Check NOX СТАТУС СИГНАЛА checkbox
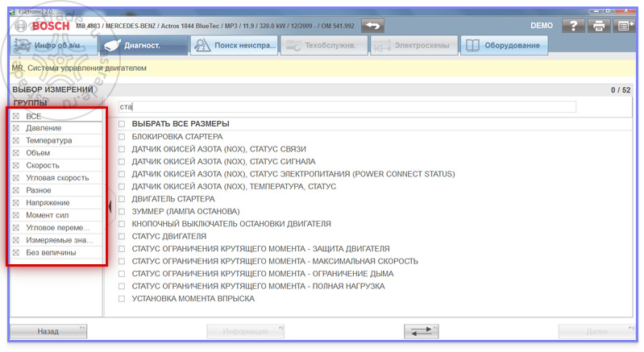The width and height of the screenshot is (644, 352). click(x=122, y=162)
